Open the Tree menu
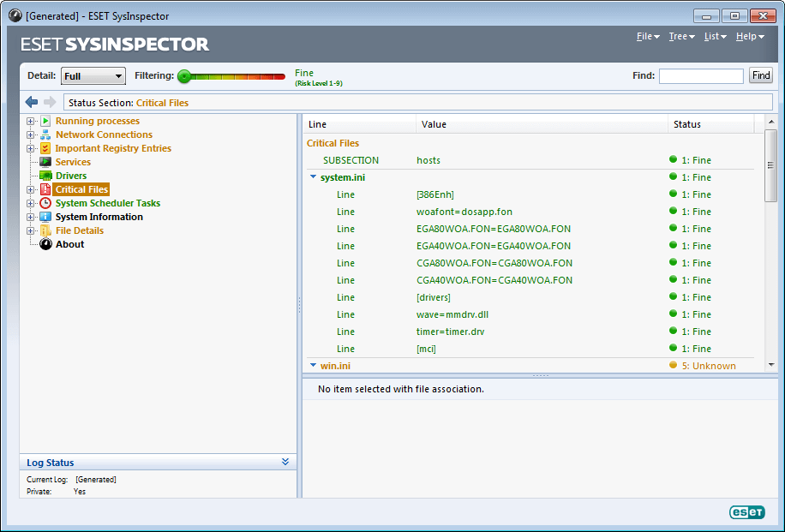The image size is (785, 532). pos(681,37)
